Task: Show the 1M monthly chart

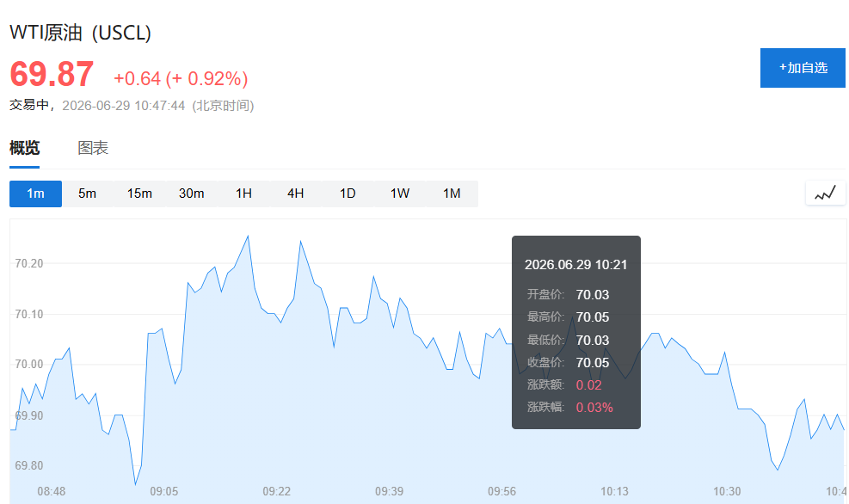Action: click(452, 194)
